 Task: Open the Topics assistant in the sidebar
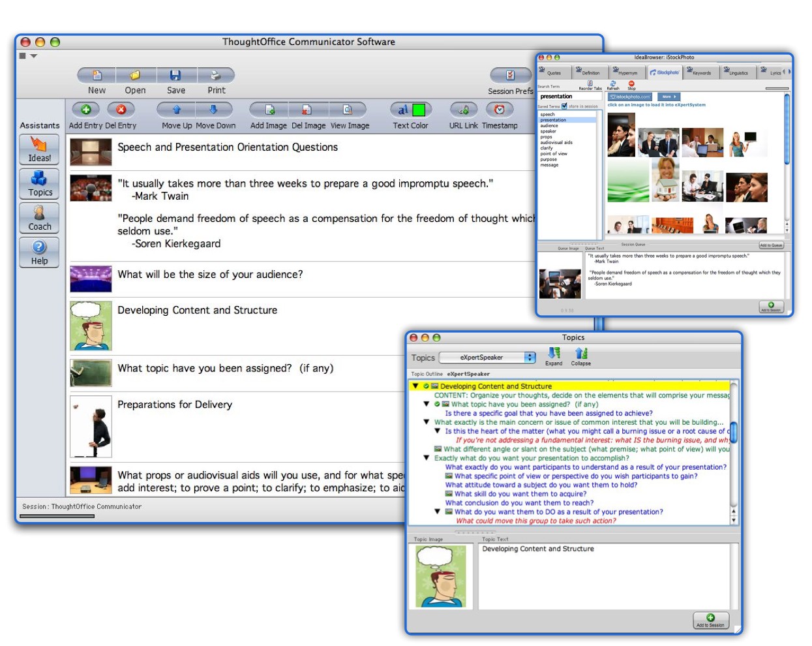coord(39,184)
